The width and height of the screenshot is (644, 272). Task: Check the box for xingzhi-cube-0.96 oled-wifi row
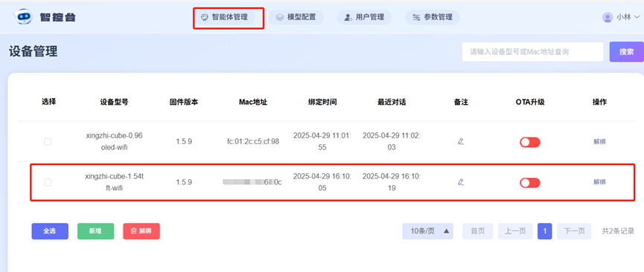tap(48, 141)
